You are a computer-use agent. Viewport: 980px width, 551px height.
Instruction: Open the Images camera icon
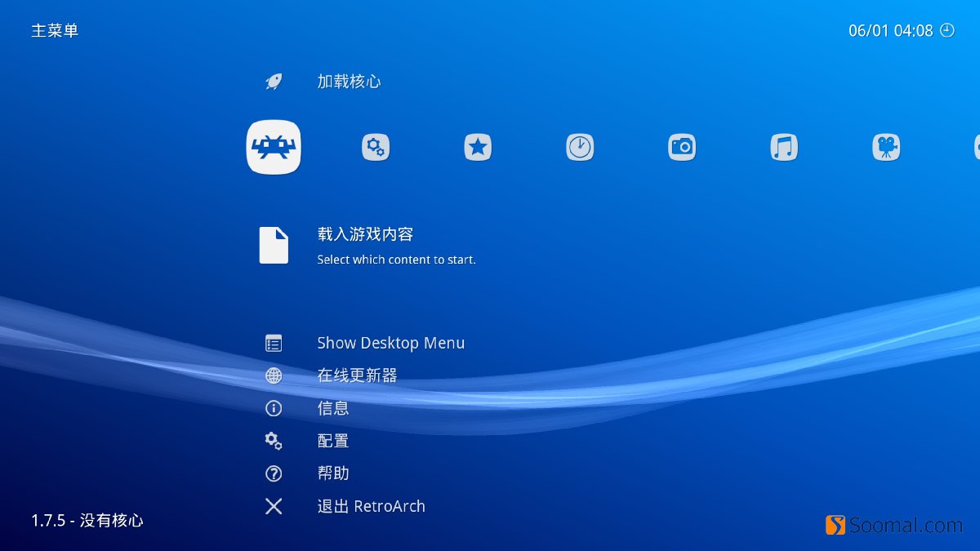tap(681, 146)
